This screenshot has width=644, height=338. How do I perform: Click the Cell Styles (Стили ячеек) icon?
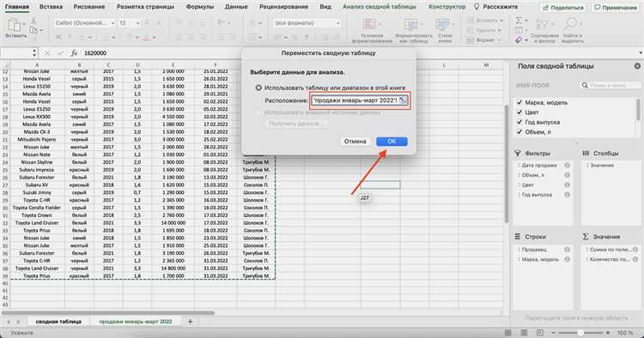click(444, 25)
